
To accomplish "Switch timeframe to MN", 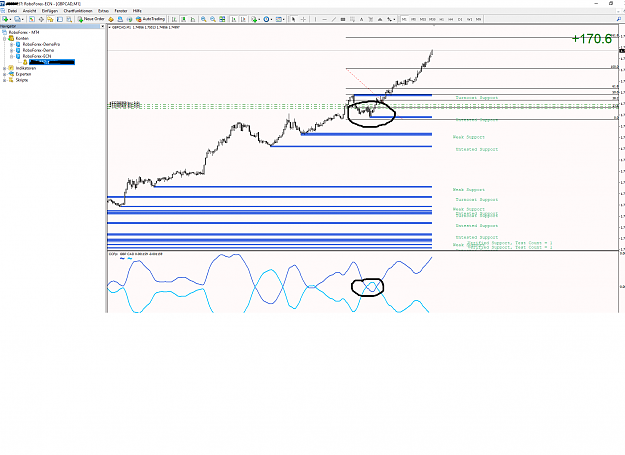I will point(478,19).
